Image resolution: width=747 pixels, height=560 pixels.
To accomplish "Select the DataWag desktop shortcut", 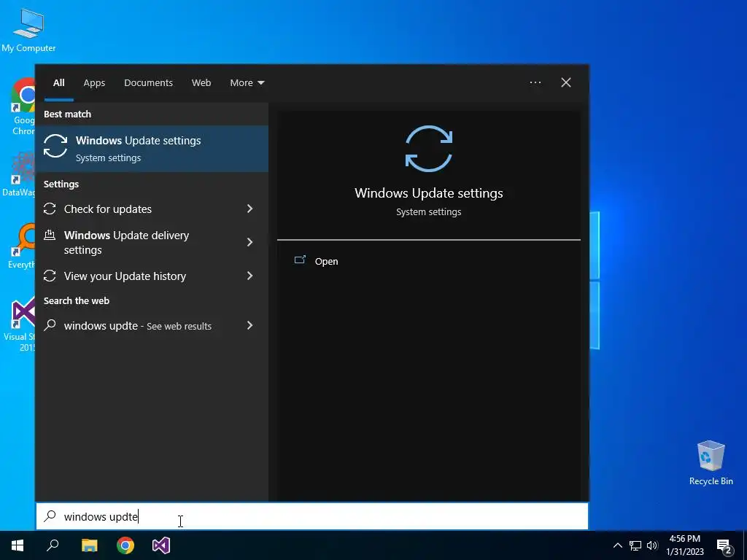I will [19, 174].
